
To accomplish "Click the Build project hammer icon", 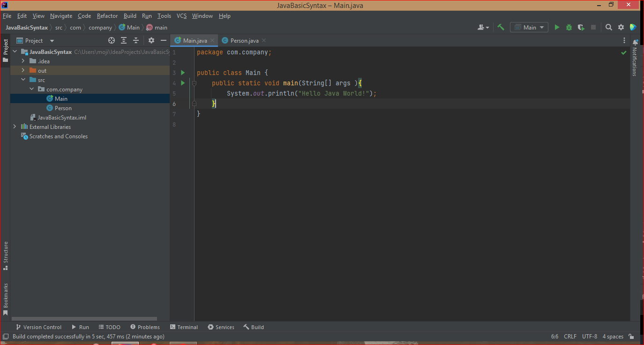I will [501, 27].
